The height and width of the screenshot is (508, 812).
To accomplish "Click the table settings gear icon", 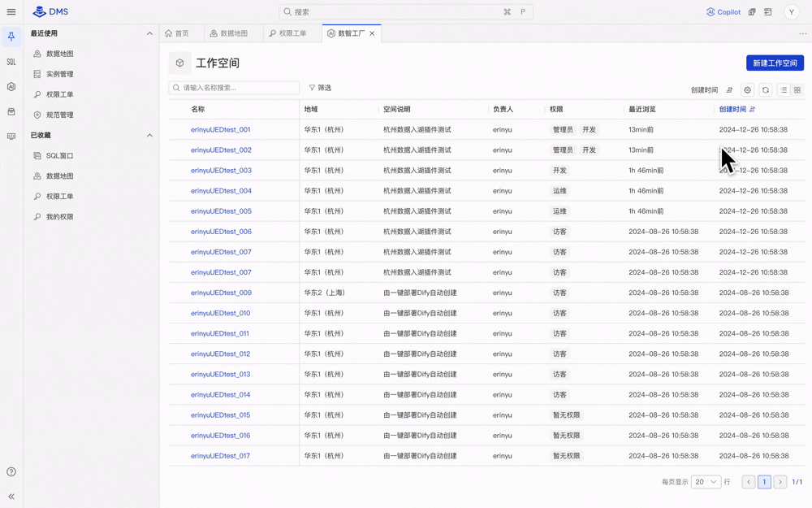I will tap(748, 90).
